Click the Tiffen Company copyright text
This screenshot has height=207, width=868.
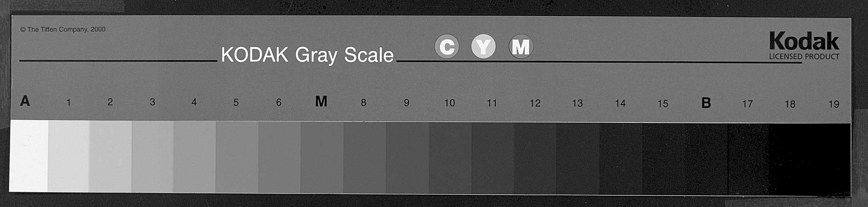(x=63, y=29)
